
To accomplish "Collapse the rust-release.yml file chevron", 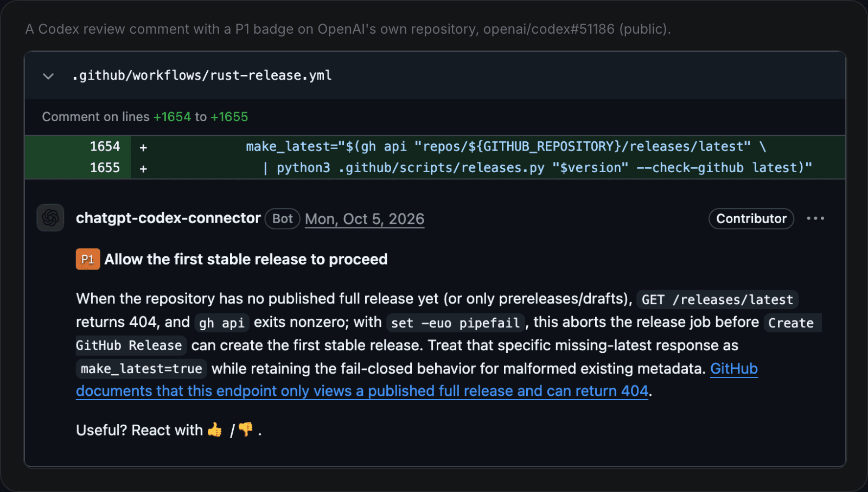I will click(48, 76).
